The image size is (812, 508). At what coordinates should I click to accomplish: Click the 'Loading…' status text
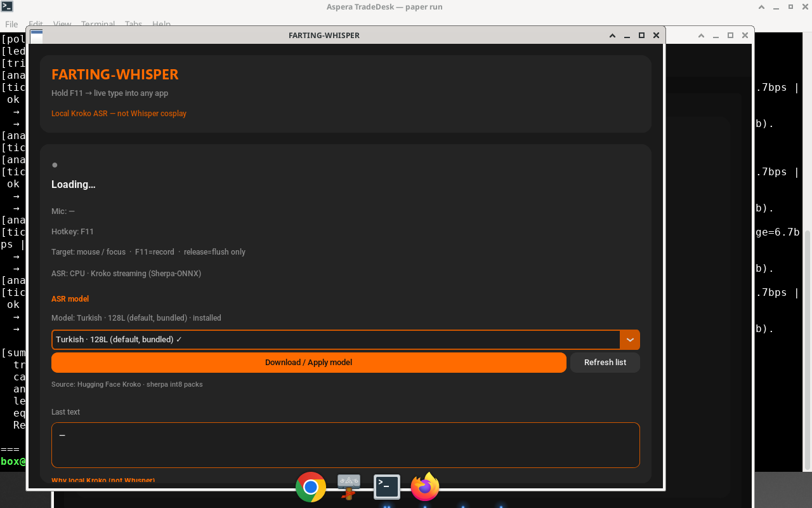click(74, 185)
